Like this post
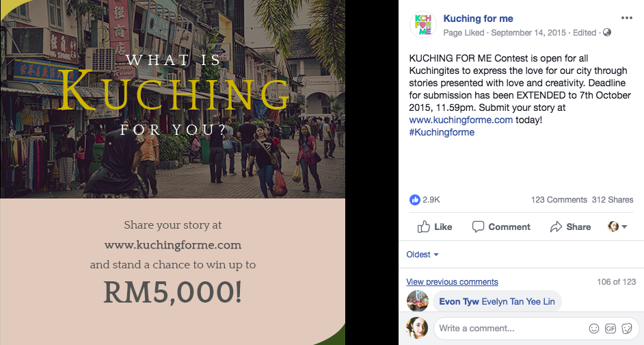Image resolution: width=644 pixels, height=345 pixels. [435, 227]
